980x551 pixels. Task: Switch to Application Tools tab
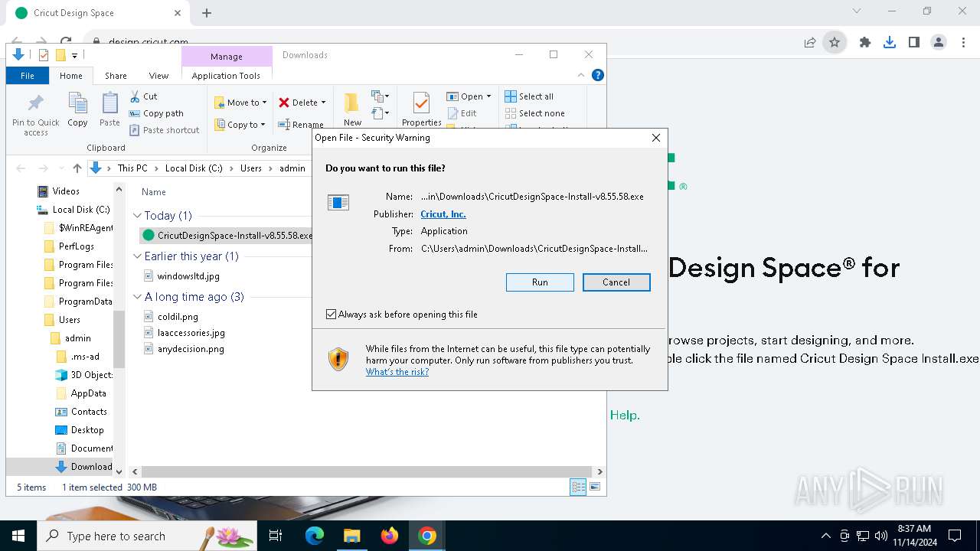click(x=226, y=76)
